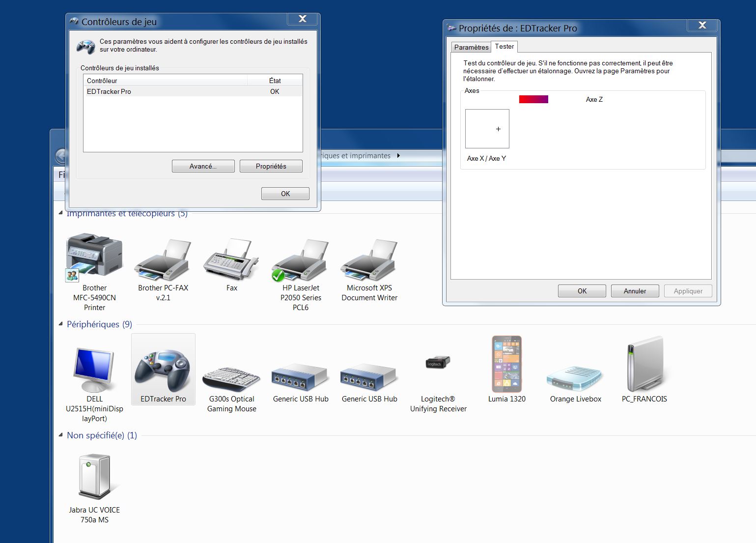Image resolution: width=756 pixels, height=543 pixels.
Task: Select the Brother MFC-5490CN Printer icon
Action: coord(94,256)
